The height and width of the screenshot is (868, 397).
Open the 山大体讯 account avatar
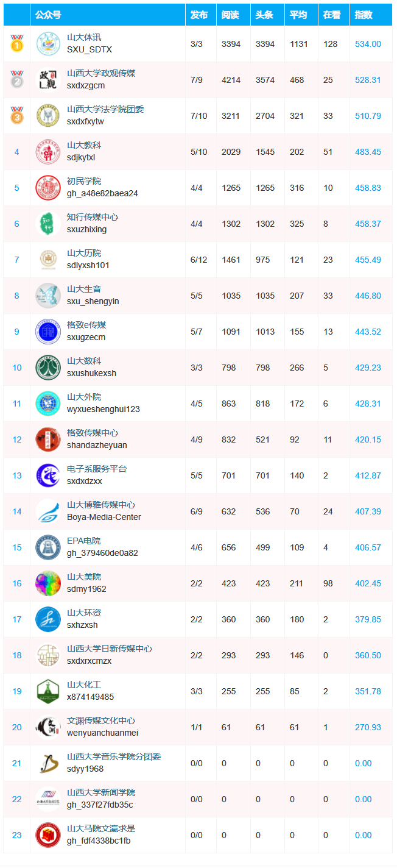click(x=48, y=43)
